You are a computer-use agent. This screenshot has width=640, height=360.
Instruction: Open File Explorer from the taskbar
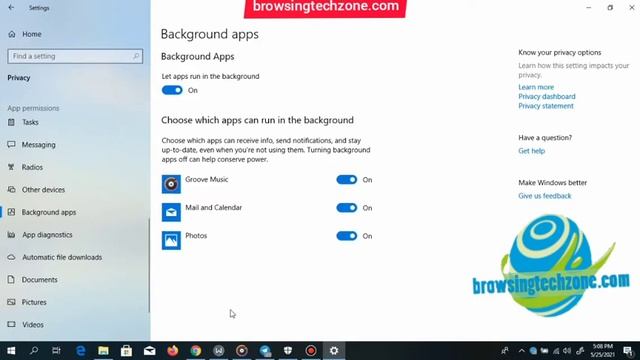103,351
